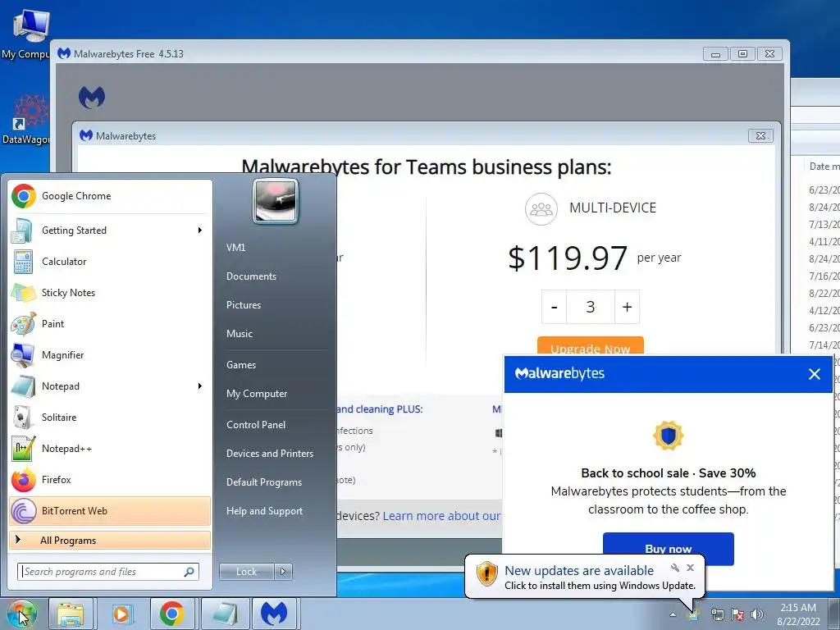Open the update balloon wrench options
The width and height of the screenshot is (840, 630).
(x=674, y=568)
